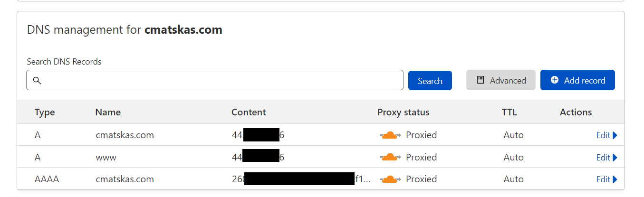Toggle orange cloud proxy for www record

(x=390, y=157)
